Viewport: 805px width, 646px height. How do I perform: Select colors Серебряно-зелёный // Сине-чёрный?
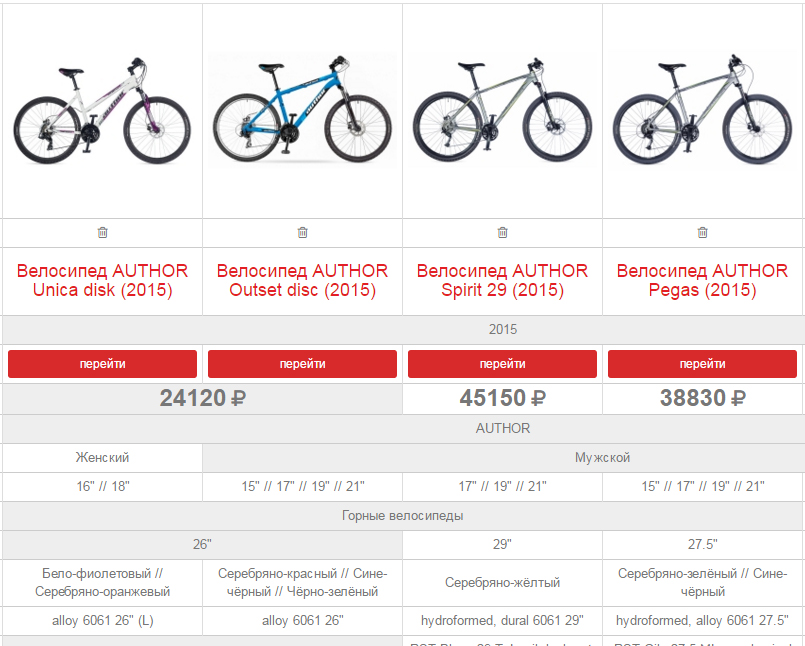click(702, 582)
